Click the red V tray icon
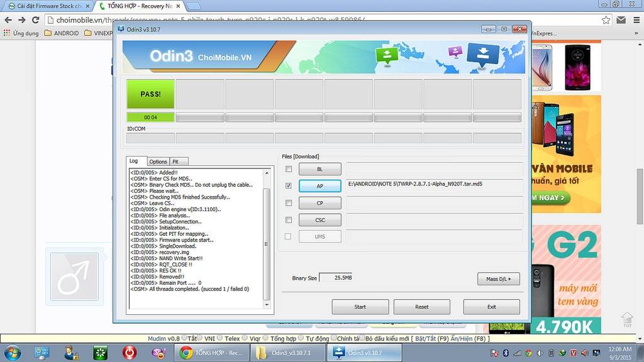The width and height of the screenshot is (644, 362). click(x=574, y=353)
